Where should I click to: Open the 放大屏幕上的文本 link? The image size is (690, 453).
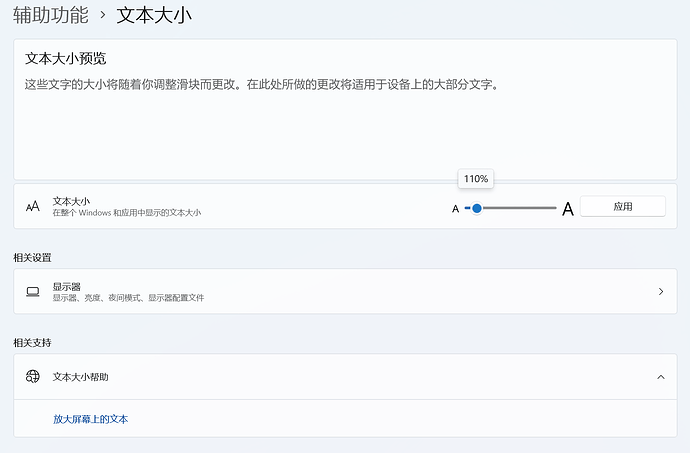91,419
